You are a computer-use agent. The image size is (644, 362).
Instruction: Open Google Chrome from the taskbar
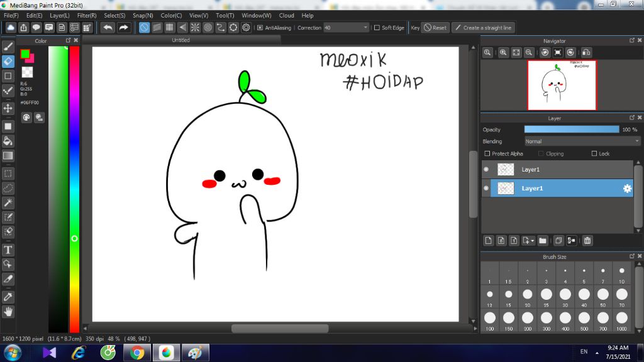[137, 353]
